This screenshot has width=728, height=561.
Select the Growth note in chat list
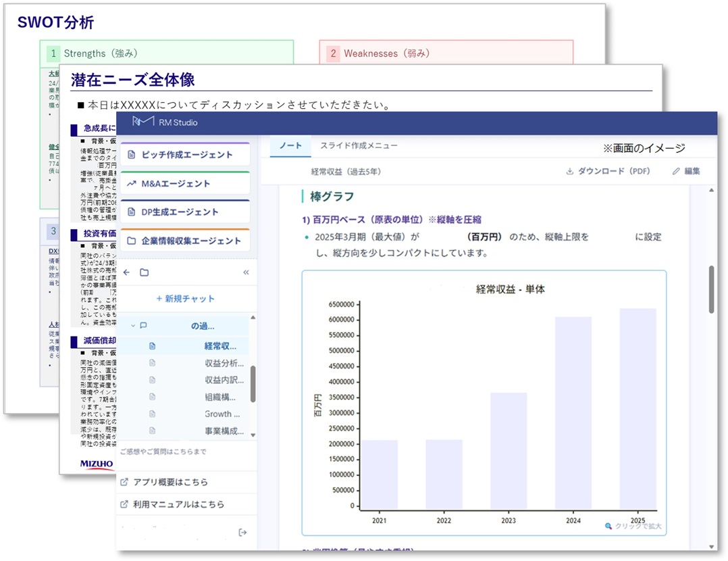coord(222,414)
